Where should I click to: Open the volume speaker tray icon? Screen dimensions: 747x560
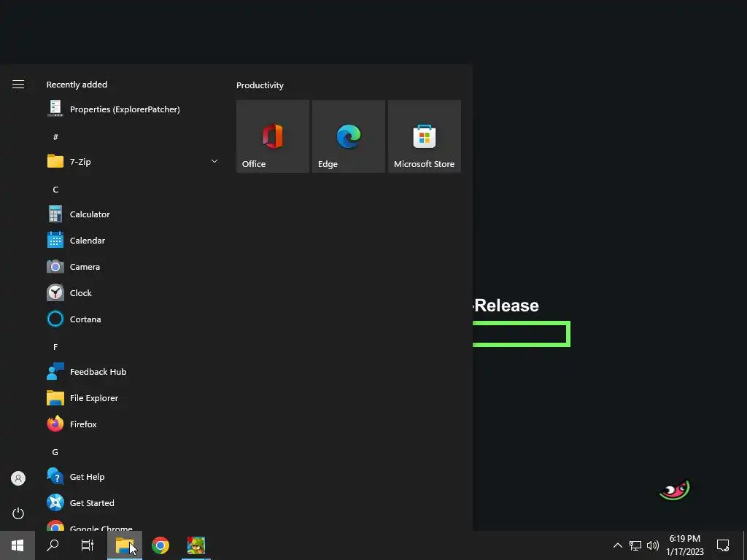click(x=653, y=545)
